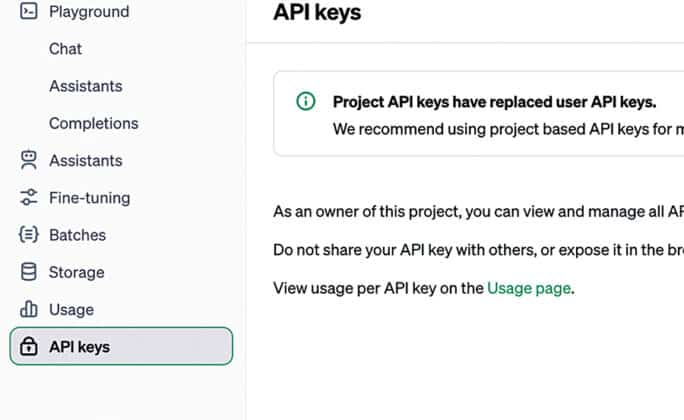The image size is (684, 420).
Task: Navigate to the Storage label in the sidebar
Action: (76, 272)
